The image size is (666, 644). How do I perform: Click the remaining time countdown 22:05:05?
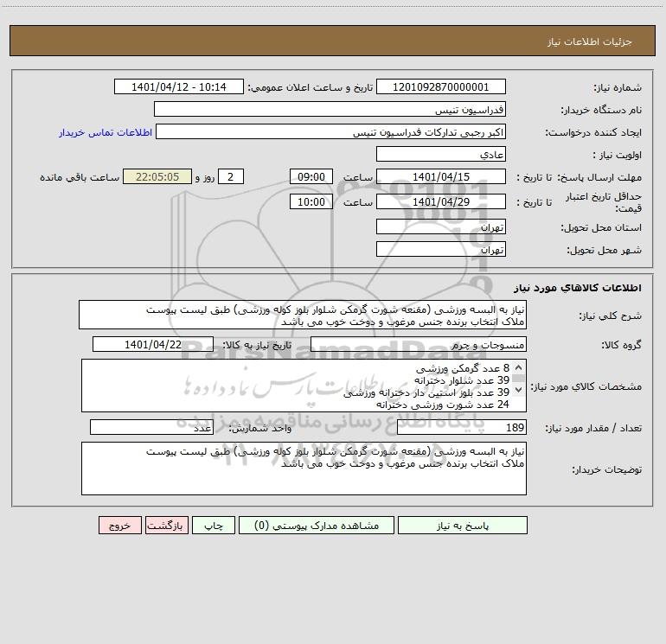point(157,176)
